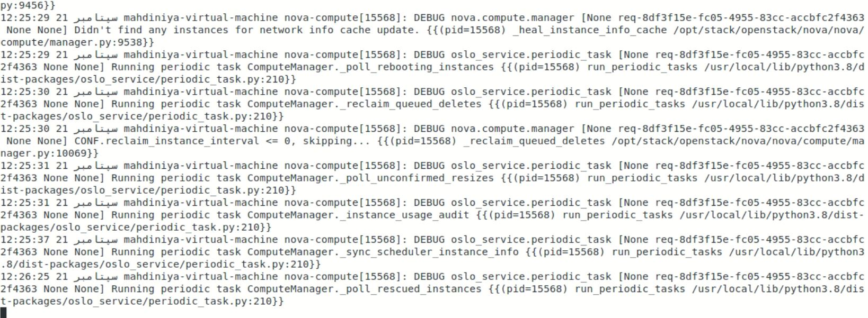The width and height of the screenshot is (868, 318).
Task: Click the terminal cursor block at the bottom
Action: [x=3, y=313]
